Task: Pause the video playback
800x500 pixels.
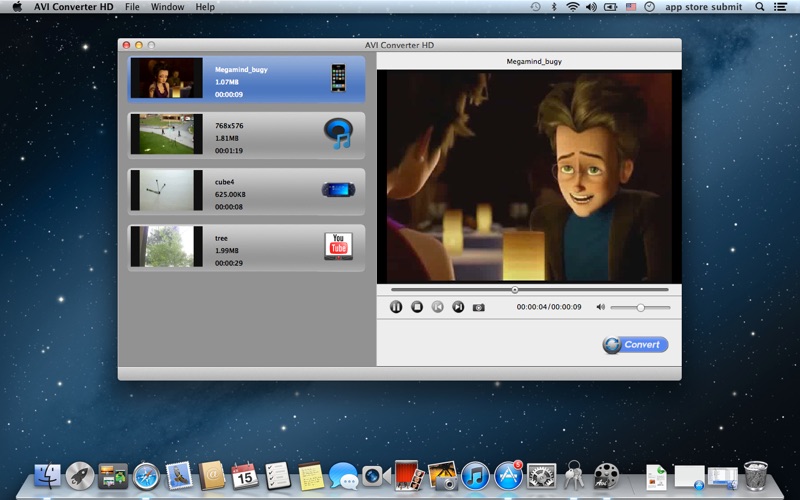Action: coord(396,307)
